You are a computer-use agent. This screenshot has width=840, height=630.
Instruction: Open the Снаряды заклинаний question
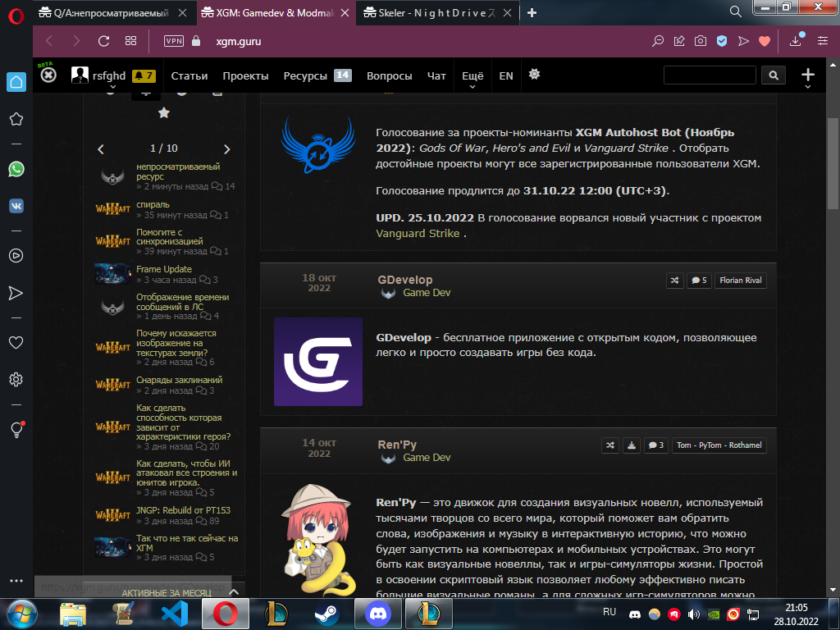click(179, 380)
